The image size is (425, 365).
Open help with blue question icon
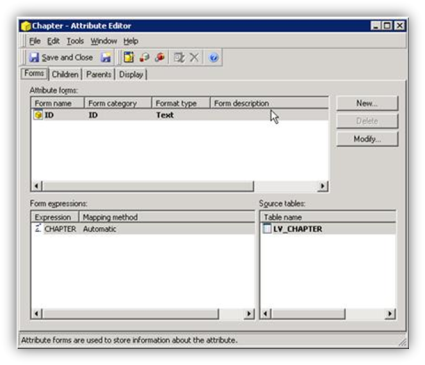[x=214, y=57]
